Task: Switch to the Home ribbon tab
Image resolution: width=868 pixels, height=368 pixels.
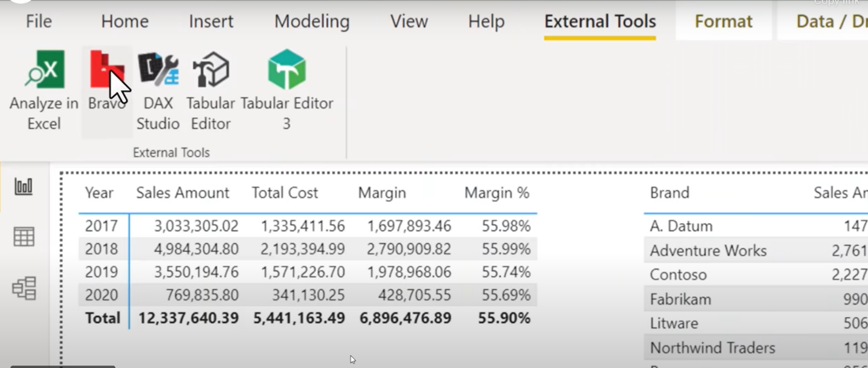Action: [124, 21]
